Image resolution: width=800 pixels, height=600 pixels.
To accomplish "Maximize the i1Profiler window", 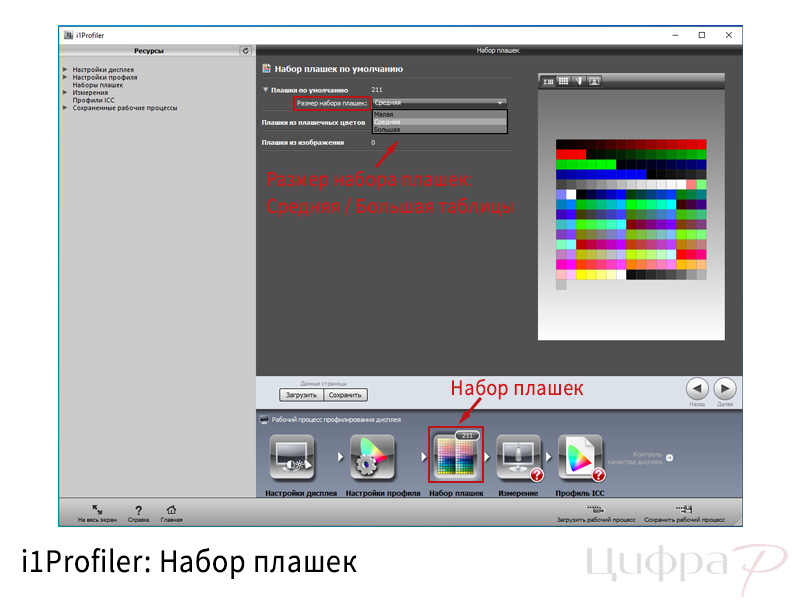I will 702,35.
